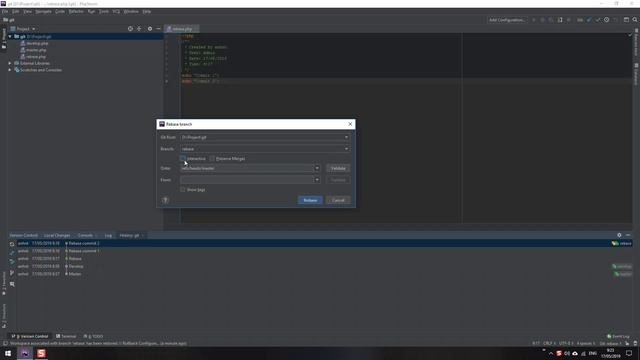Click the search everywhere magnifier icon
The image size is (640, 360).
[635, 20]
